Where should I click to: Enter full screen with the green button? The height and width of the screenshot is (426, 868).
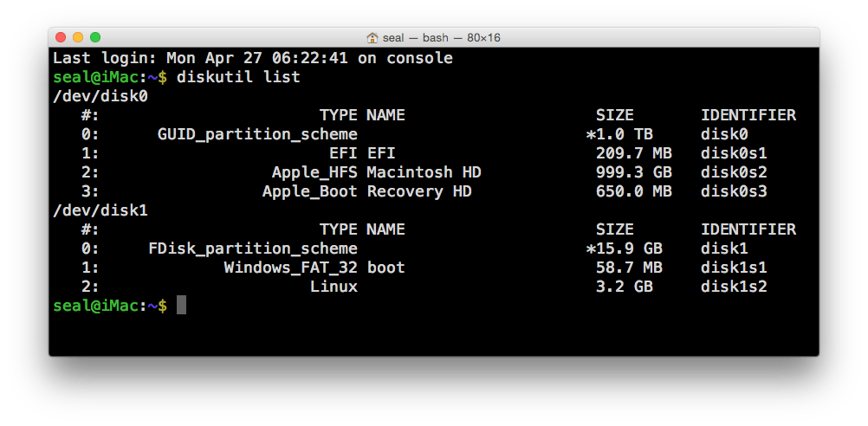pyautogui.click(x=95, y=37)
